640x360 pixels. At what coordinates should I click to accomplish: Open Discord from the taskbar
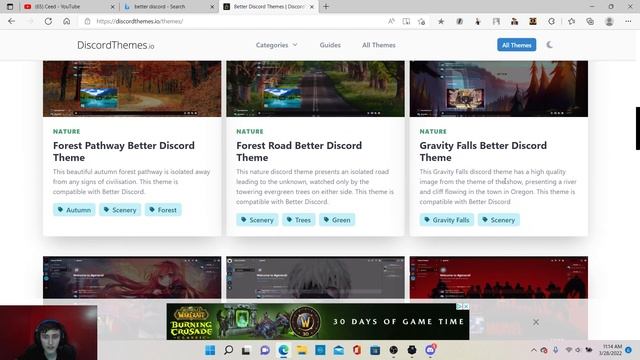pyautogui.click(x=430, y=350)
